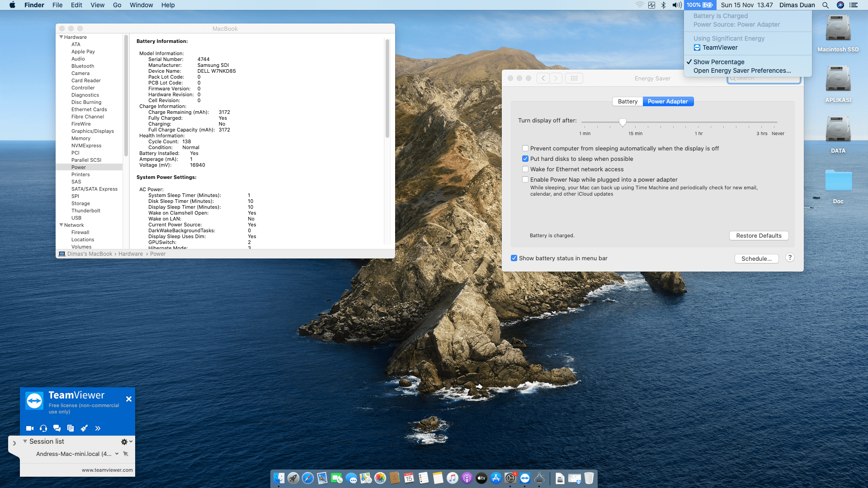Open Music app from the Dock
Screen dimensions: 868x488
(x=453, y=478)
